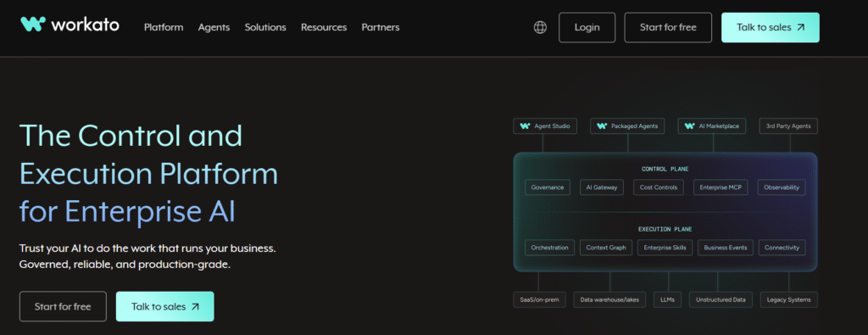Click the Workato icon beside AI Marketplace
The height and width of the screenshot is (335, 868).
pyautogui.click(x=690, y=126)
